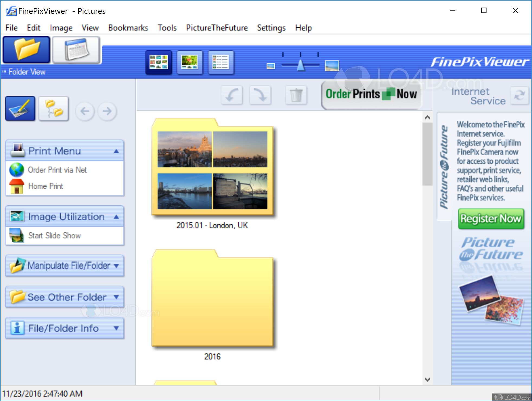Image resolution: width=532 pixels, height=401 pixels.
Task: Click the Register Now button
Action: click(x=491, y=219)
